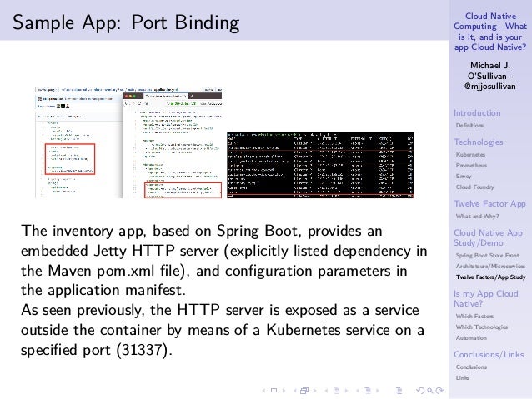Click the next frame arrow
Viewport: 532px width, 399px height.
pyautogui.click(x=315, y=391)
